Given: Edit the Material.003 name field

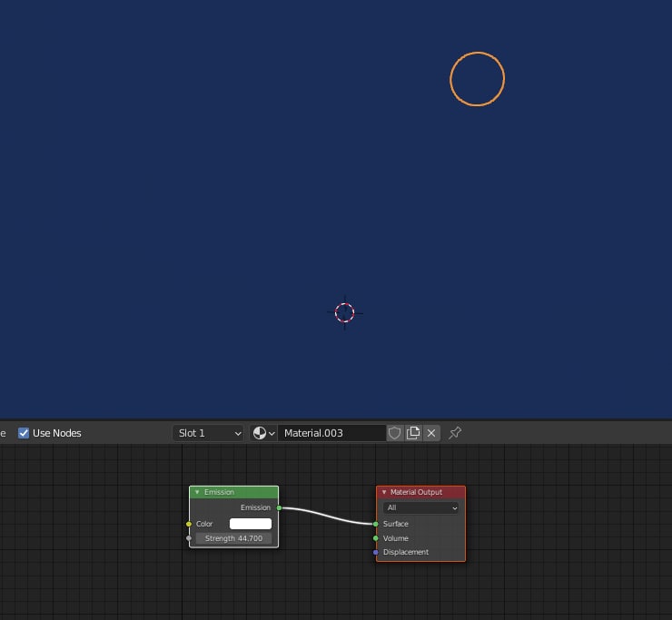Looking at the screenshot, I should 331,433.
